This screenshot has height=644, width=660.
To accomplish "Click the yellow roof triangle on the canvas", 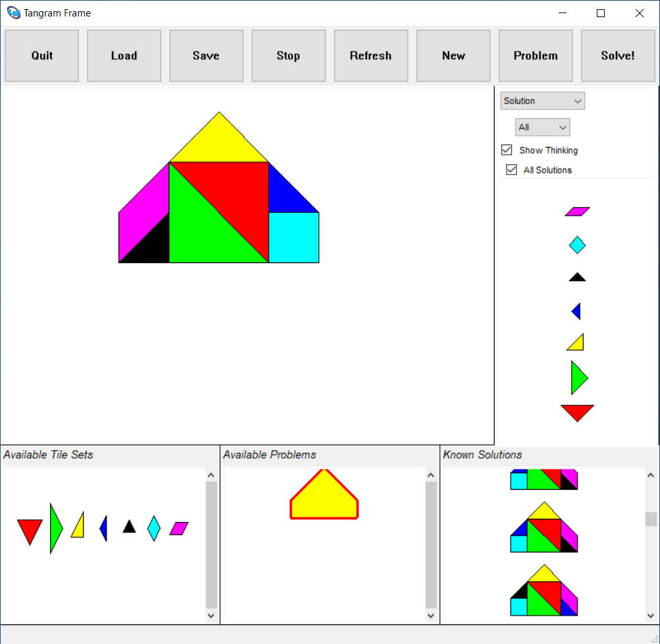I will click(219, 143).
